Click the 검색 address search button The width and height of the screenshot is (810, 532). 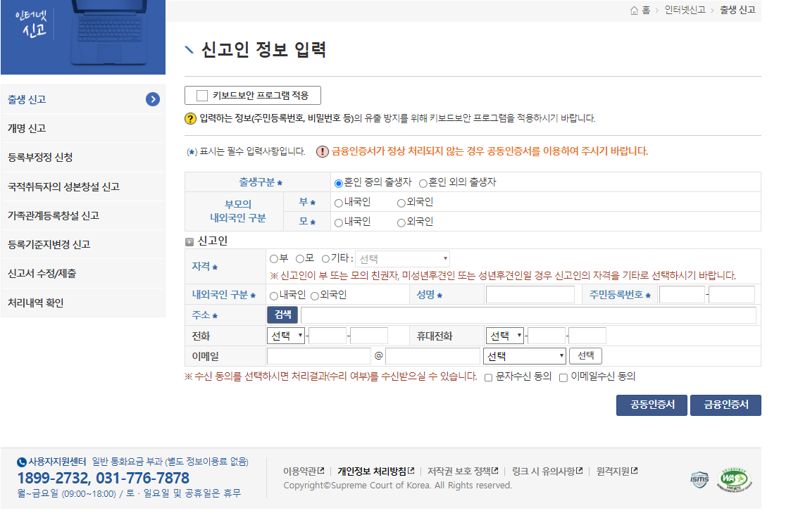pos(282,315)
